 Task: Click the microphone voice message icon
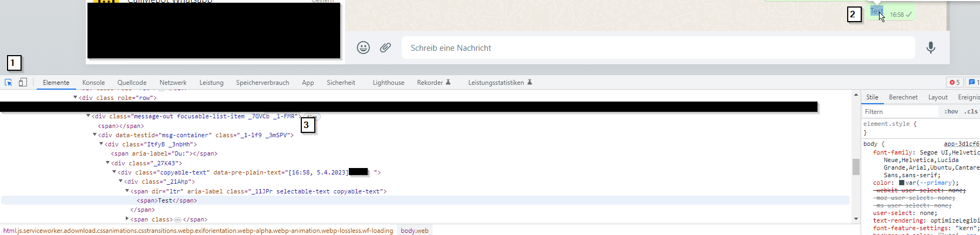[930, 48]
